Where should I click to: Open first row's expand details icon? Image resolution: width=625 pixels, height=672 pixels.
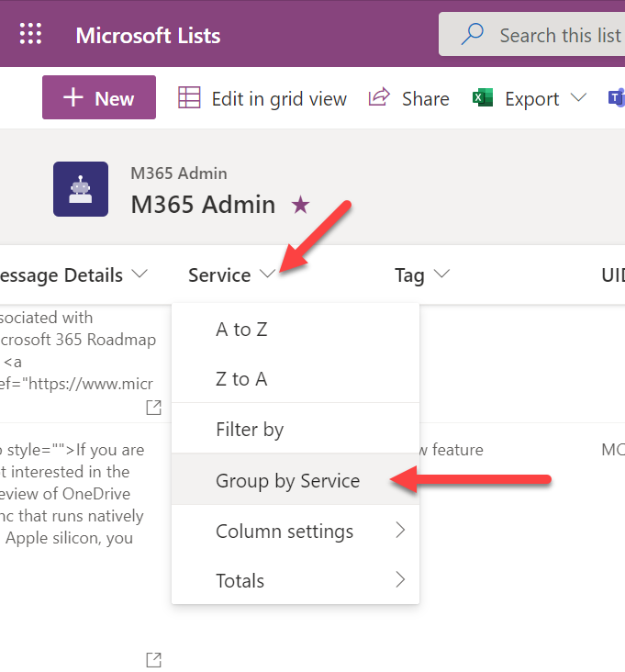pyautogui.click(x=154, y=407)
